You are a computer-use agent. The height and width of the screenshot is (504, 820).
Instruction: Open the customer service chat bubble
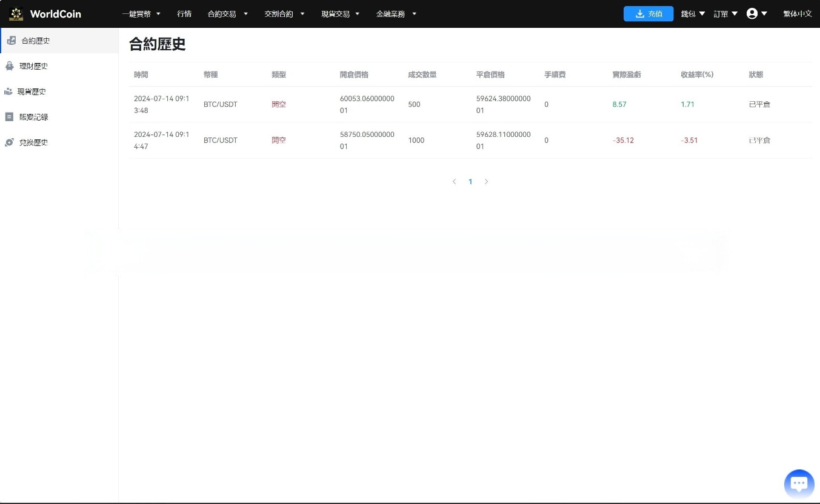799,483
